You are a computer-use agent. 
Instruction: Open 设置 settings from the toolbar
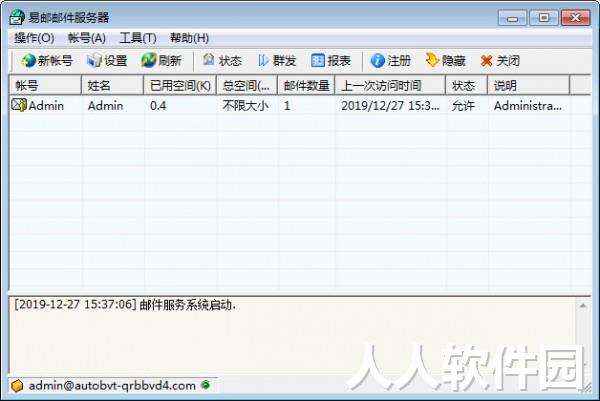click(x=107, y=60)
